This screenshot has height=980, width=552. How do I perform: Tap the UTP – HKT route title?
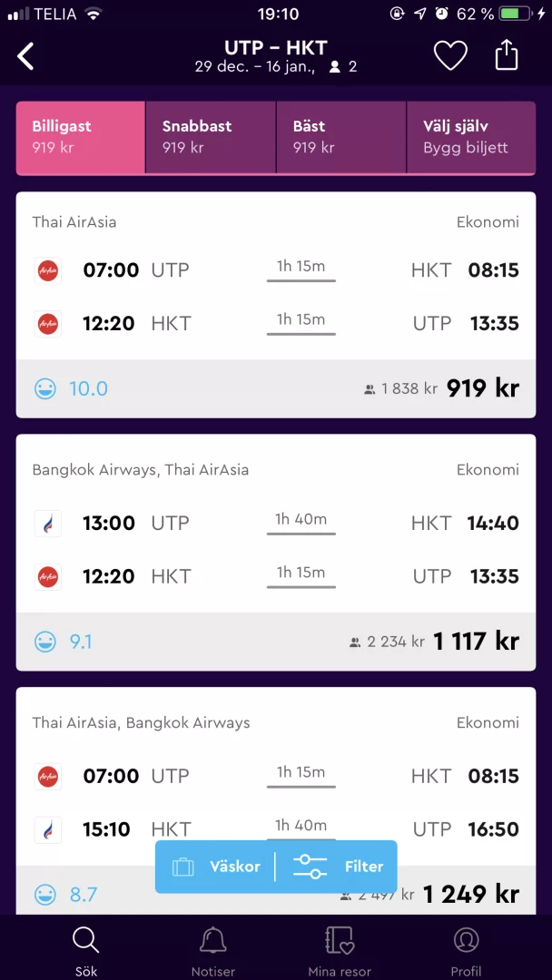pos(275,48)
